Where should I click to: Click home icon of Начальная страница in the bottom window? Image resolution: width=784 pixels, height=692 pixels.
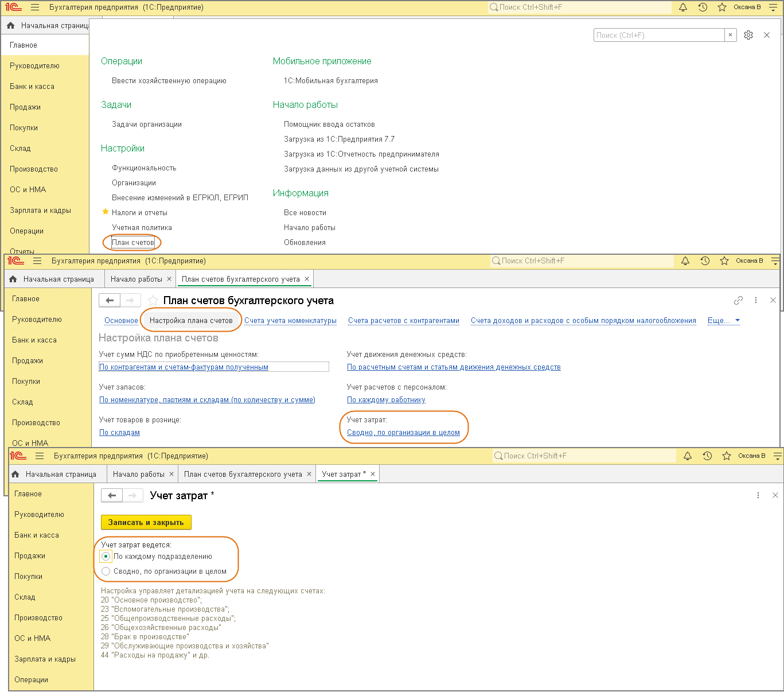coord(15,475)
